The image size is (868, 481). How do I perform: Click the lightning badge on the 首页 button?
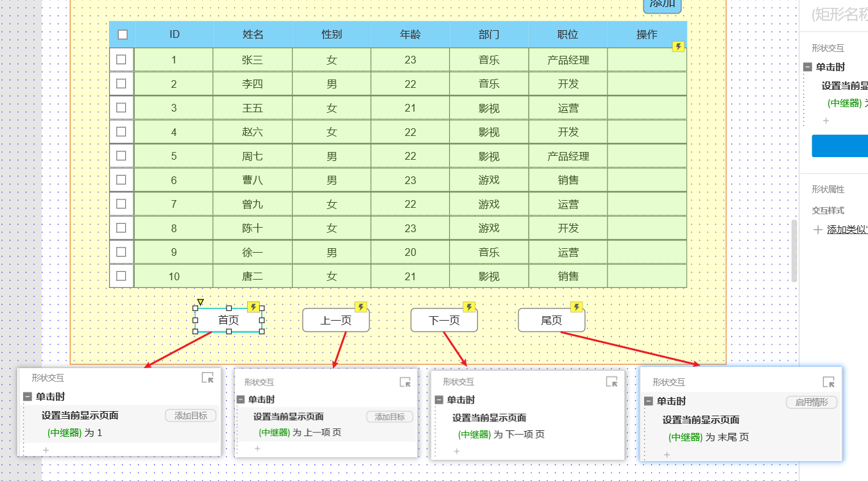pos(253,307)
